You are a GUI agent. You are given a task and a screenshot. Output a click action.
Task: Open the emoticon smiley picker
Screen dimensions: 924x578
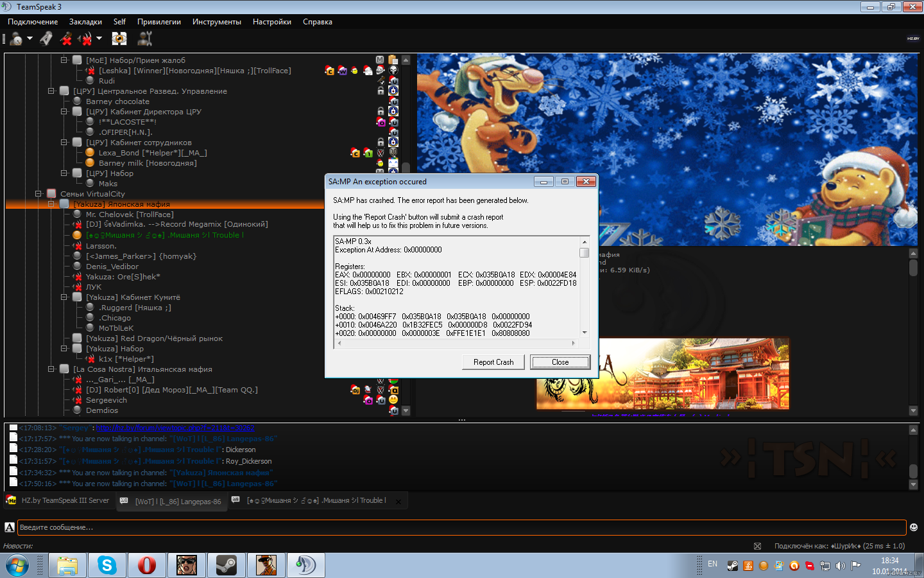(914, 527)
